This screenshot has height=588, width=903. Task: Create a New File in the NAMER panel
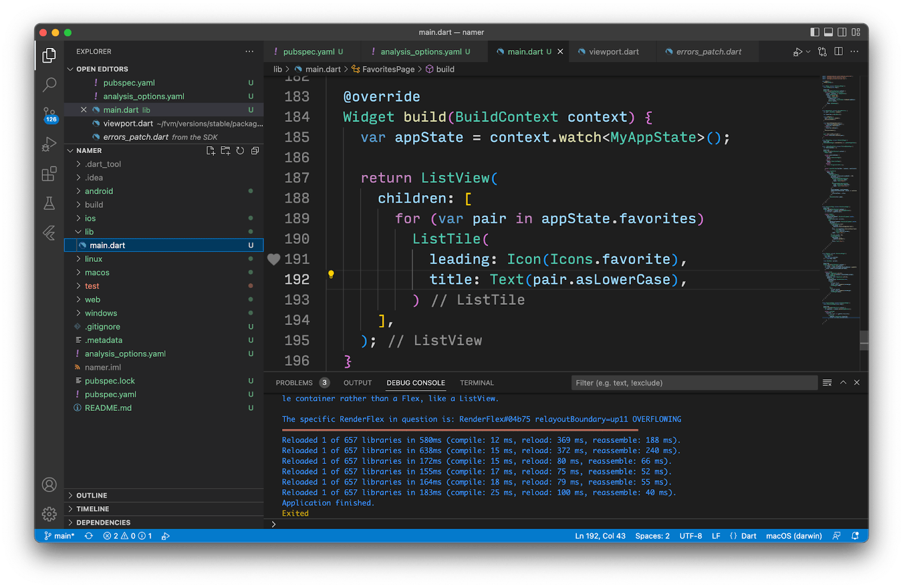tap(211, 151)
